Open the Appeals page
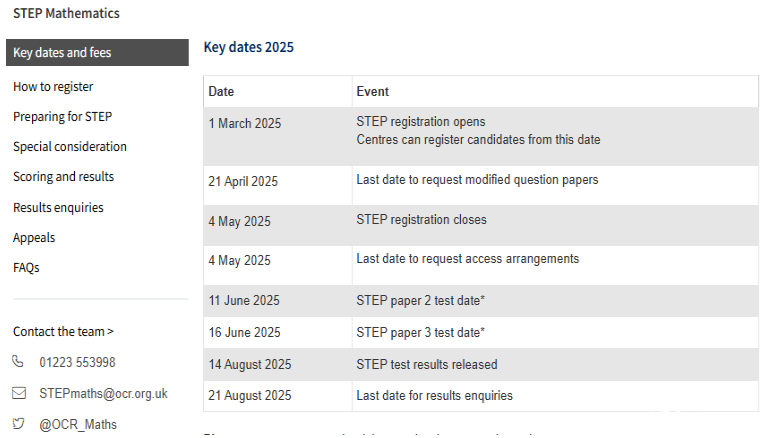764x438 pixels. (x=34, y=238)
